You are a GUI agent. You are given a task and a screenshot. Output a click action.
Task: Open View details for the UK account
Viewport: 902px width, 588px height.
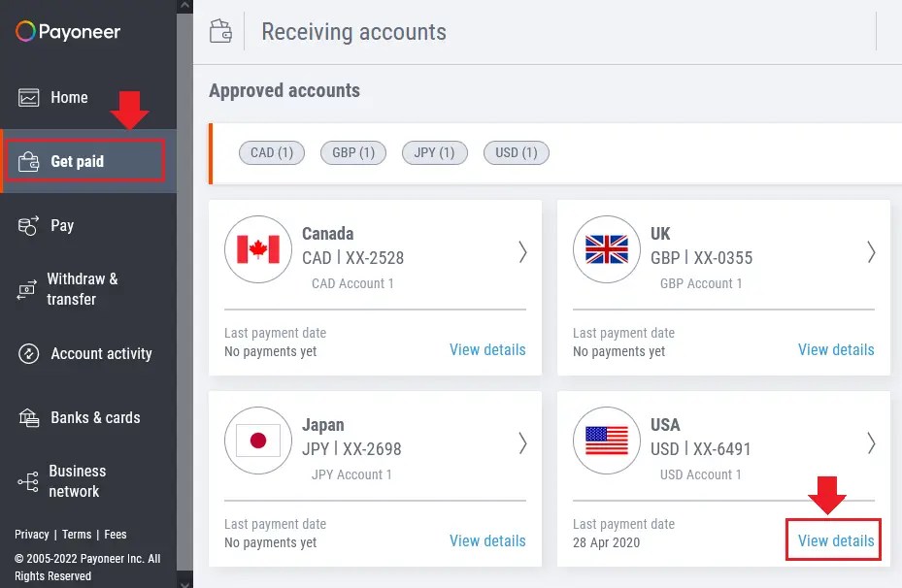836,349
